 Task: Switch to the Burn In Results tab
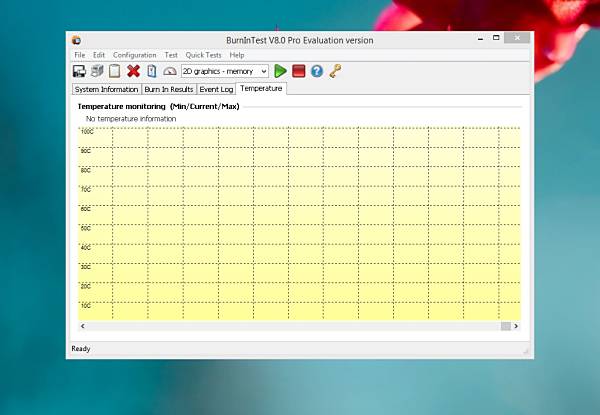tap(169, 89)
